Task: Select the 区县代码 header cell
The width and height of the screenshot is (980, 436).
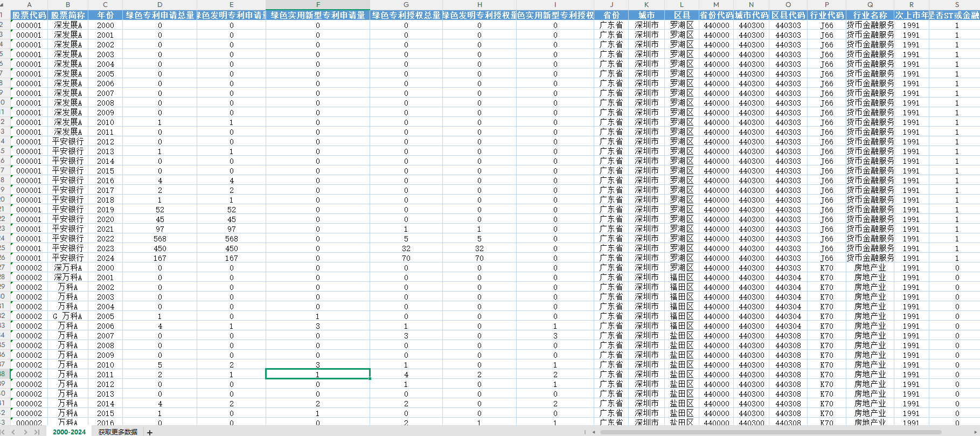Action: click(788, 15)
